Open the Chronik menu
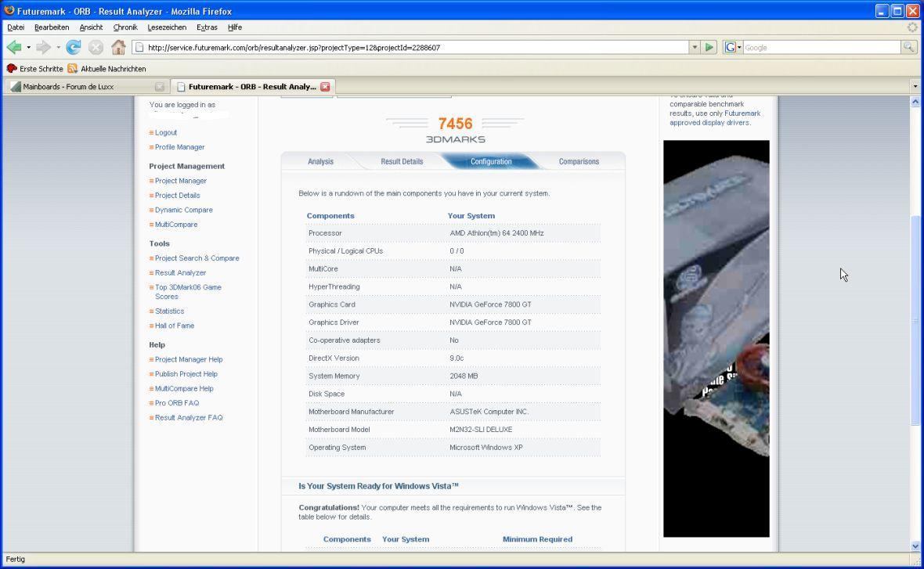 pyautogui.click(x=125, y=27)
